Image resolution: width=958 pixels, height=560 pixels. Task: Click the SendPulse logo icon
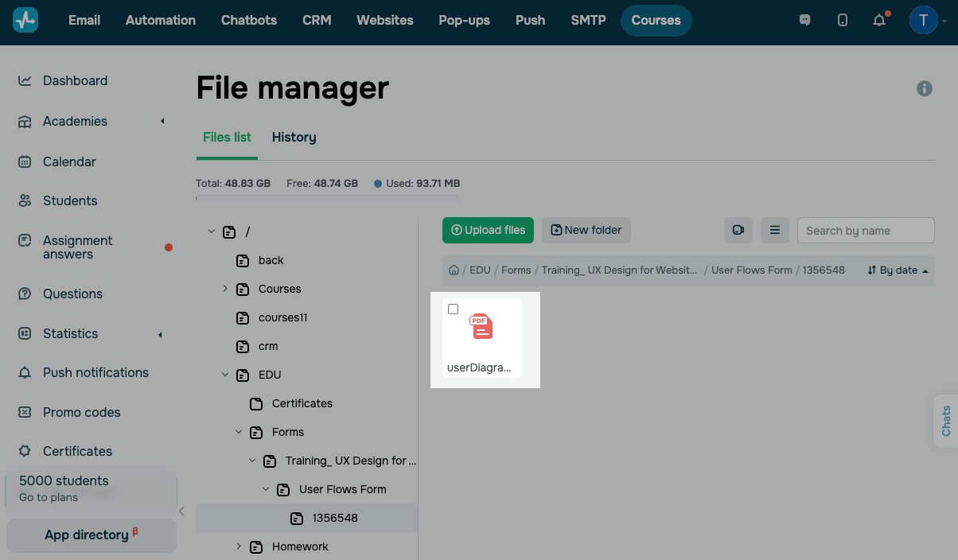25,21
